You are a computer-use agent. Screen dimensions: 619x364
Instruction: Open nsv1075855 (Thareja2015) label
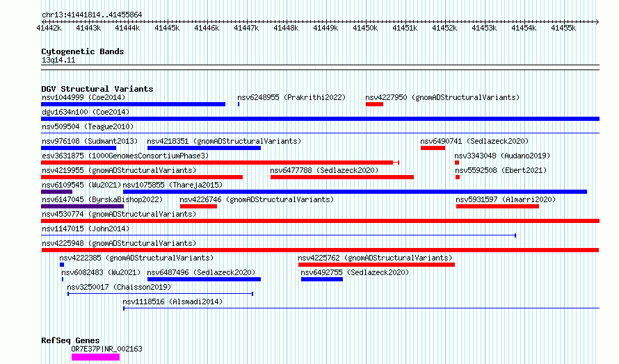[172, 185]
